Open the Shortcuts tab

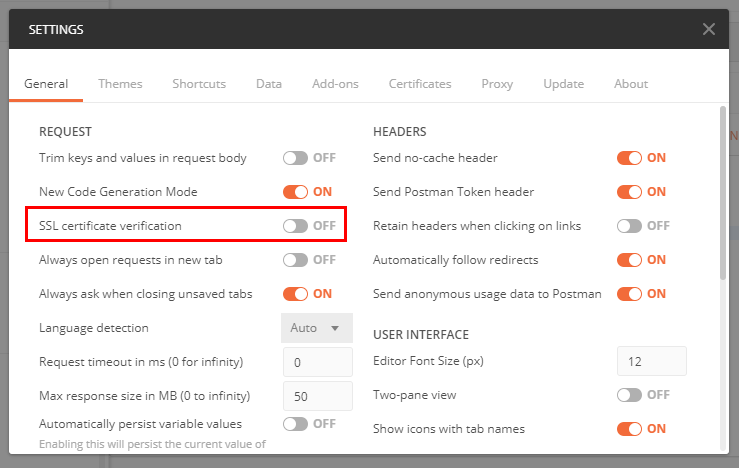point(199,84)
